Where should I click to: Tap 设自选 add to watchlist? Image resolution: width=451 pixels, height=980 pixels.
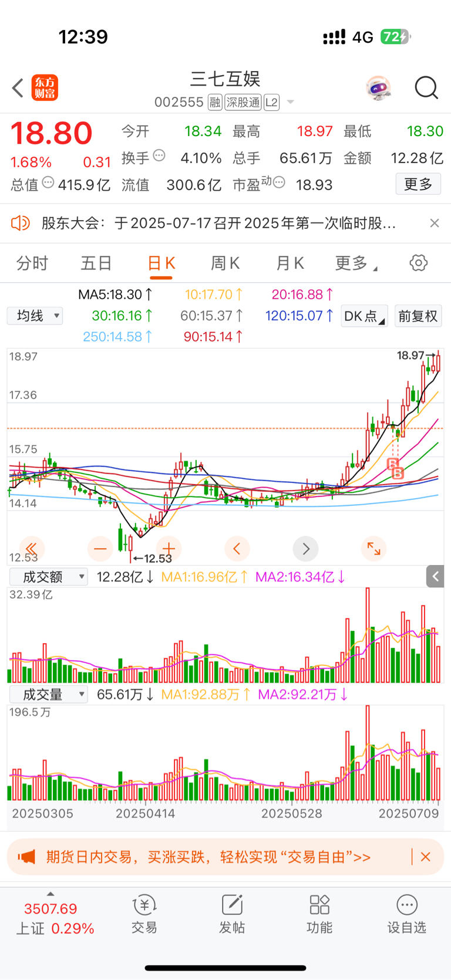pos(406,915)
